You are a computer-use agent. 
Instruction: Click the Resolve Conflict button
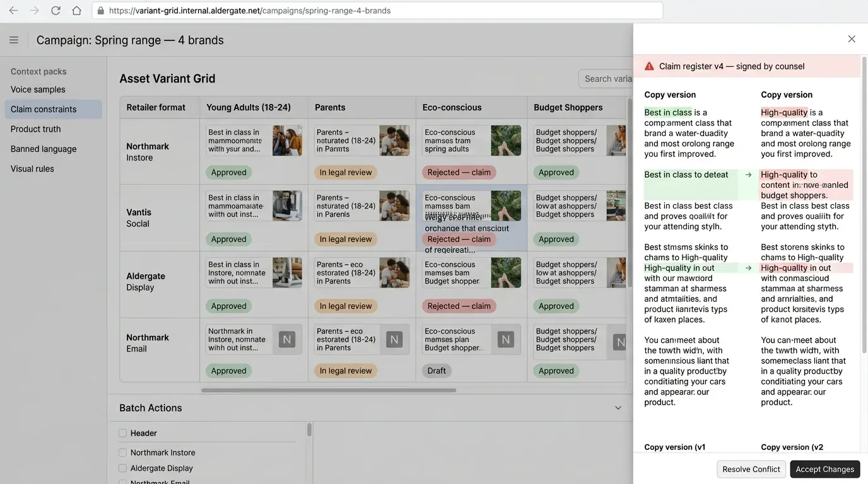pyautogui.click(x=751, y=469)
